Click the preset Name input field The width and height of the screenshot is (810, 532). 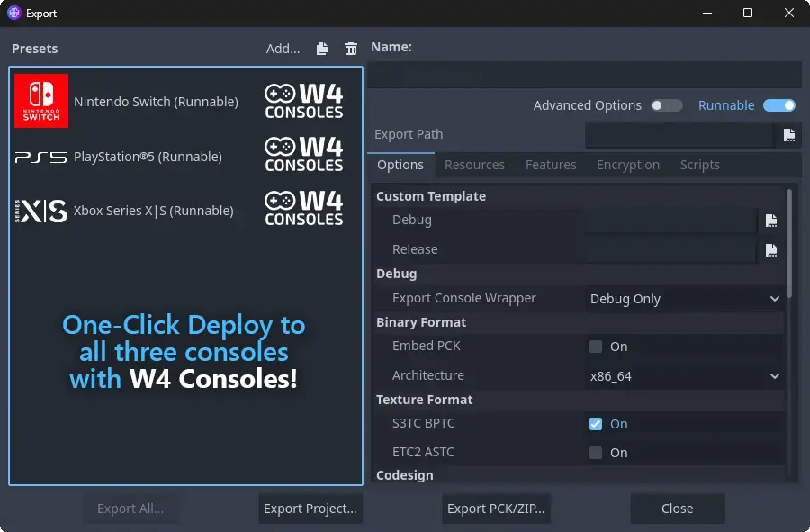(x=583, y=75)
